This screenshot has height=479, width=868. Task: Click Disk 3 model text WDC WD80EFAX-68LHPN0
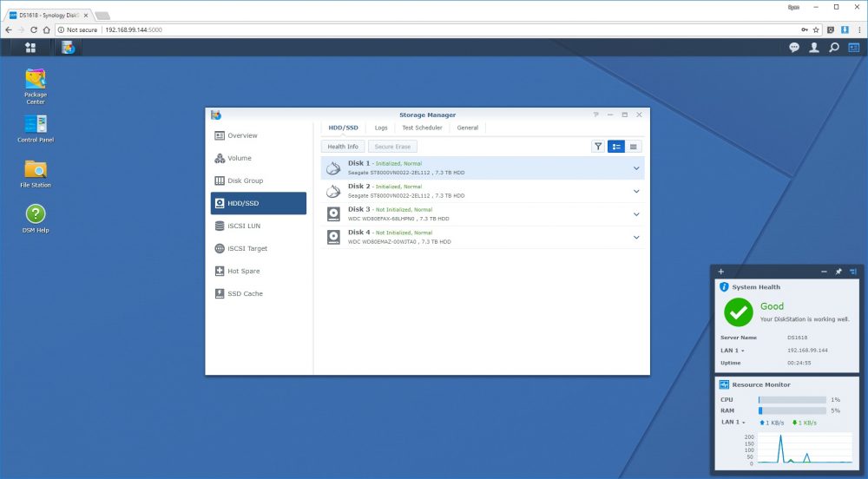[382, 219]
